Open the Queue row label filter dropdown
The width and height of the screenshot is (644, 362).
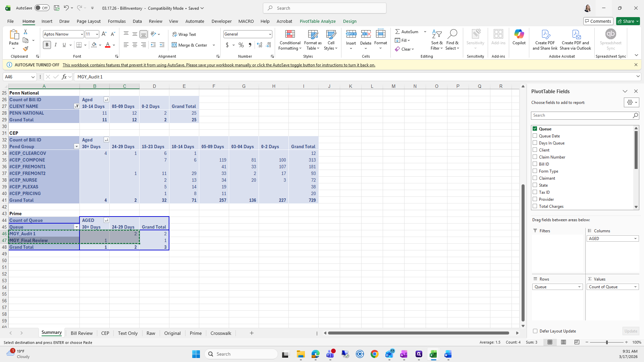click(76, 227)
